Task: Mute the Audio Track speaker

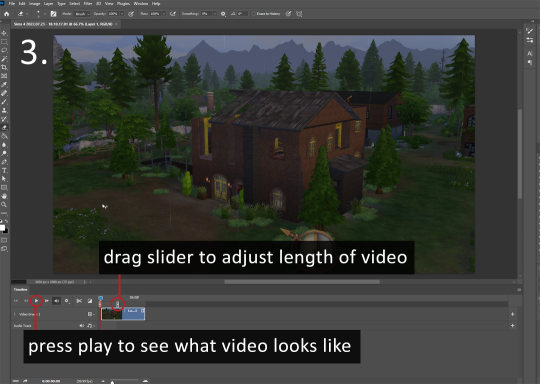Action: [x=81, y=325]
